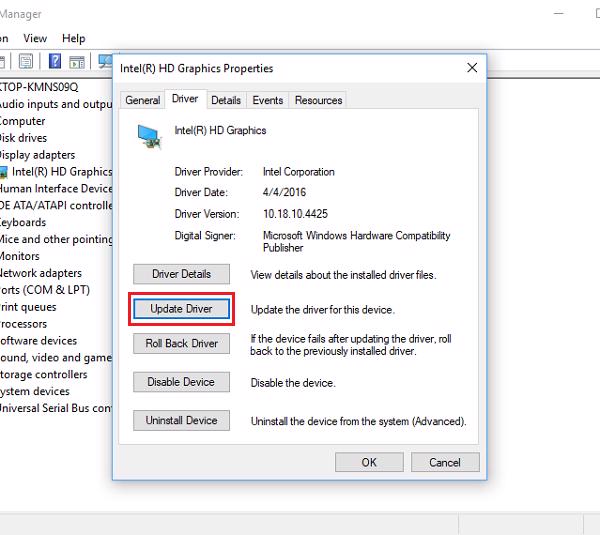Screen dimensions: 600x535
Task: Select Human Interface Devices in tree
Action: (x=56, y=189)
